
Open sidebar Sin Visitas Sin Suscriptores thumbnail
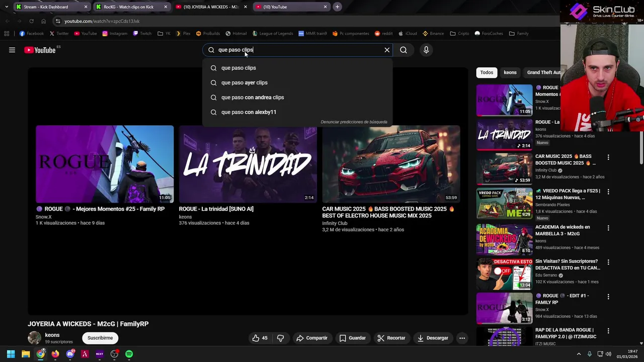pos(504,274)
